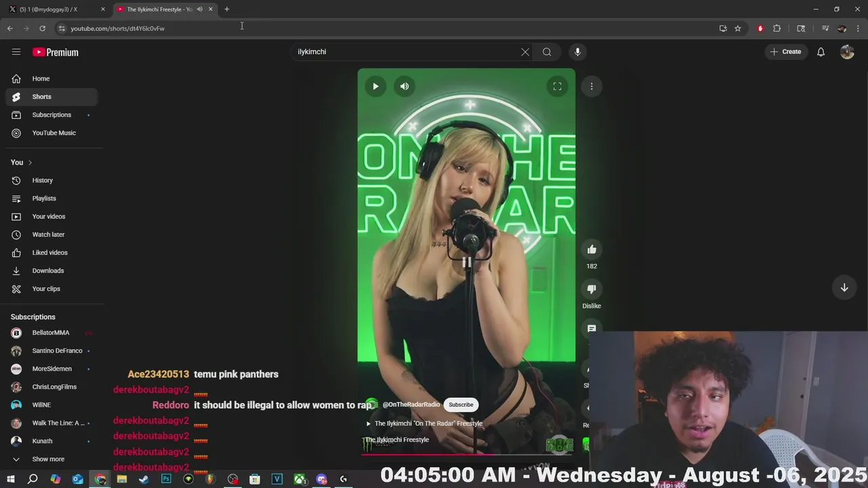This screenshot has width=868, height=488.
Task: Open Kunath channel
Action: pos(52,441)
